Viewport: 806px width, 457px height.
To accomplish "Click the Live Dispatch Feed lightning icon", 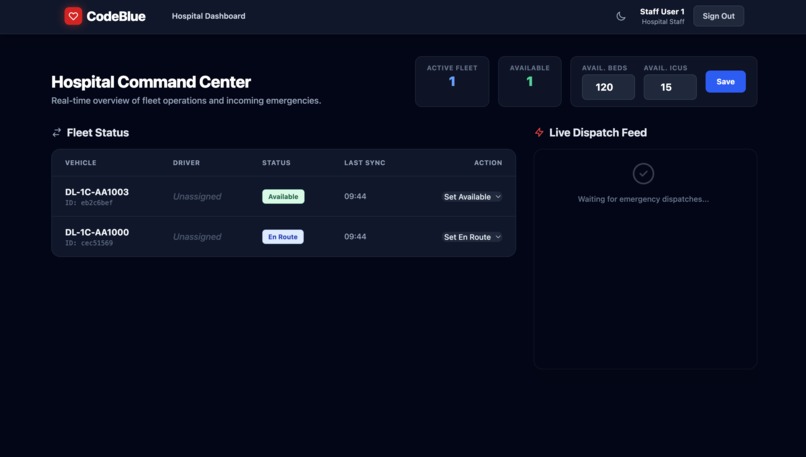I will [x=539, y=133].
